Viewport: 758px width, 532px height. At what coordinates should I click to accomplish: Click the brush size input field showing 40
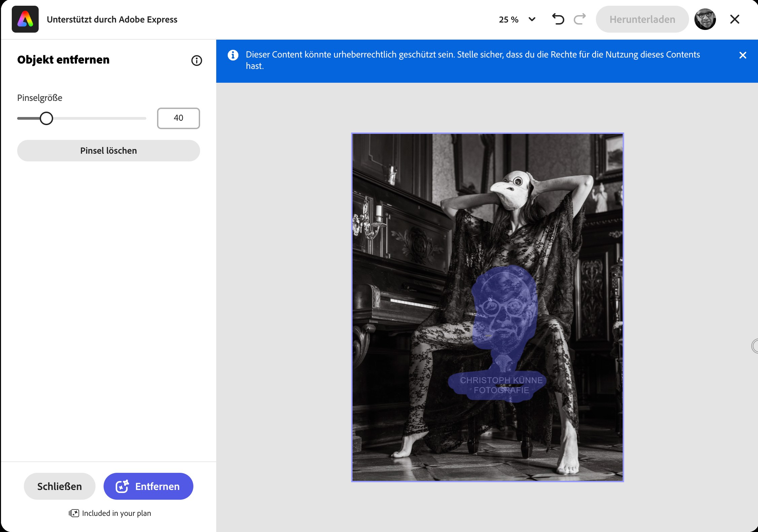[179, 118]
